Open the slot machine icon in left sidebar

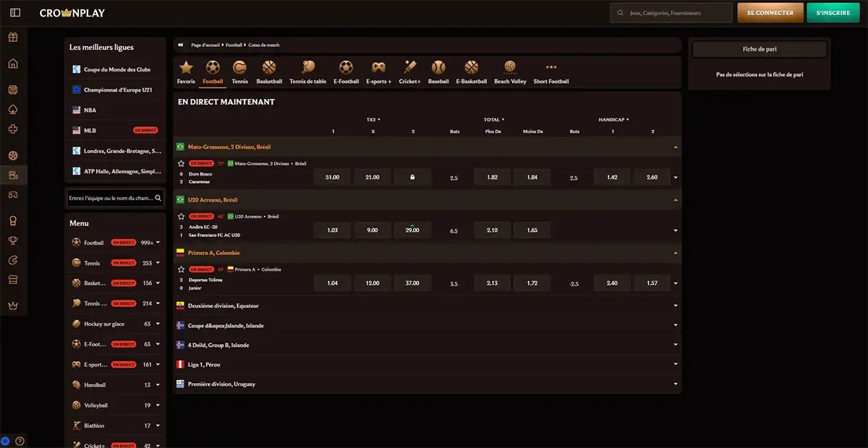click(x=13, y=90)
